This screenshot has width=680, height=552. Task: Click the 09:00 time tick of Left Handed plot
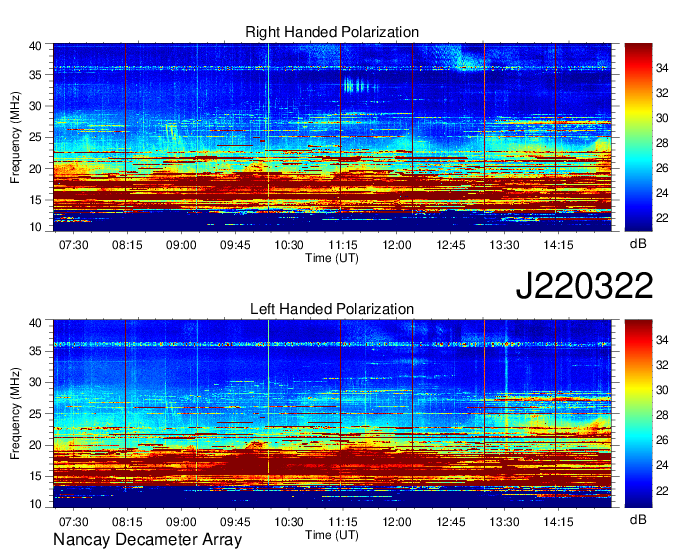(x=181, y=522)
